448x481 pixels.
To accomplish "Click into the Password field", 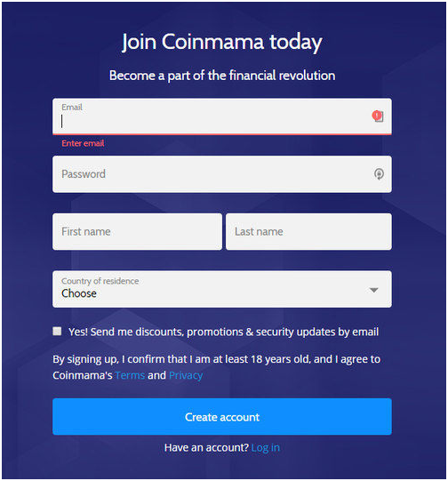I will click(x=222, y=174).
